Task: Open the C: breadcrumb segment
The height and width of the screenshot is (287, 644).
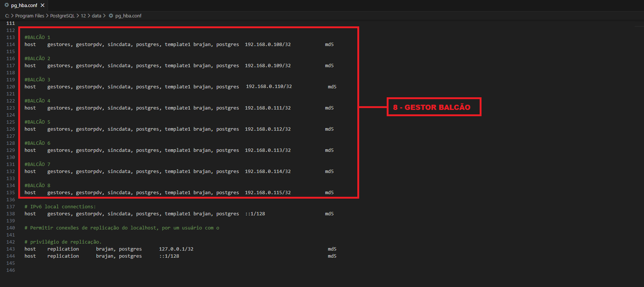Action: [7, 16]
